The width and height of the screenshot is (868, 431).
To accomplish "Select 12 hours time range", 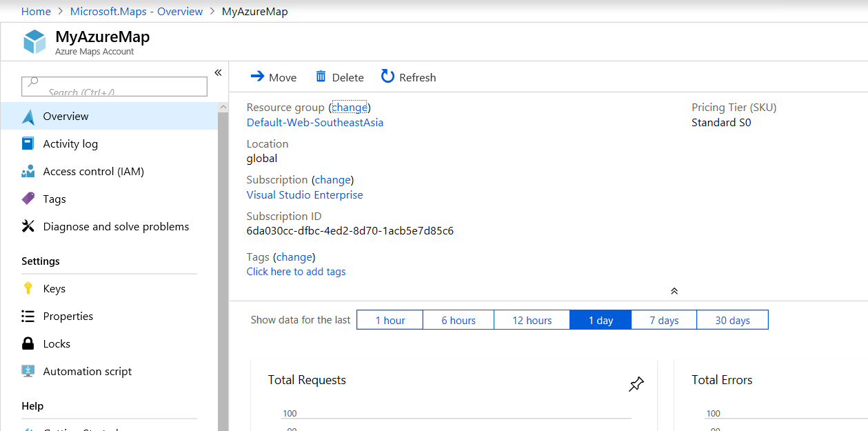I will (532, 320).
